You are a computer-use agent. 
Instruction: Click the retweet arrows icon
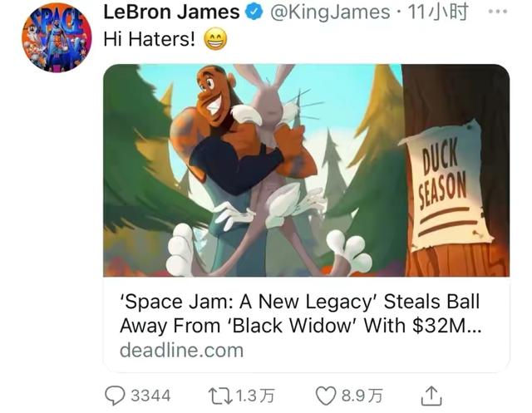(220, 396)
